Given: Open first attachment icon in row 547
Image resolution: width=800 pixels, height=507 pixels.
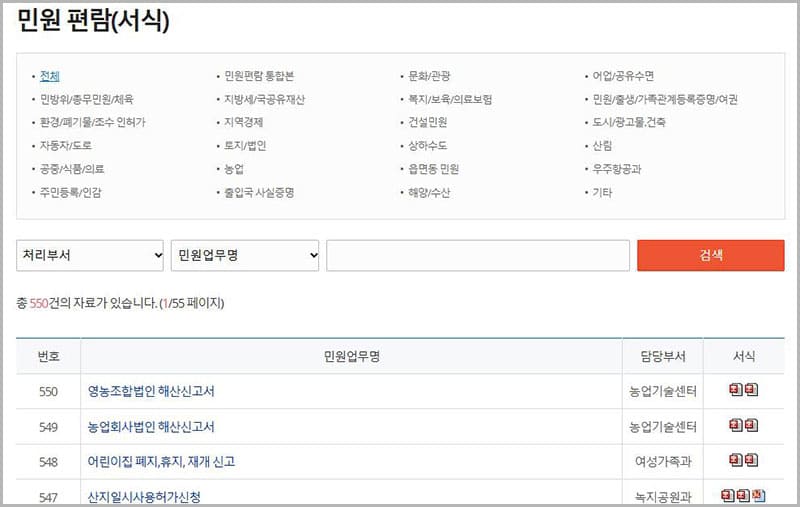Looking at the screenshot, I should [x=728, y=495].
